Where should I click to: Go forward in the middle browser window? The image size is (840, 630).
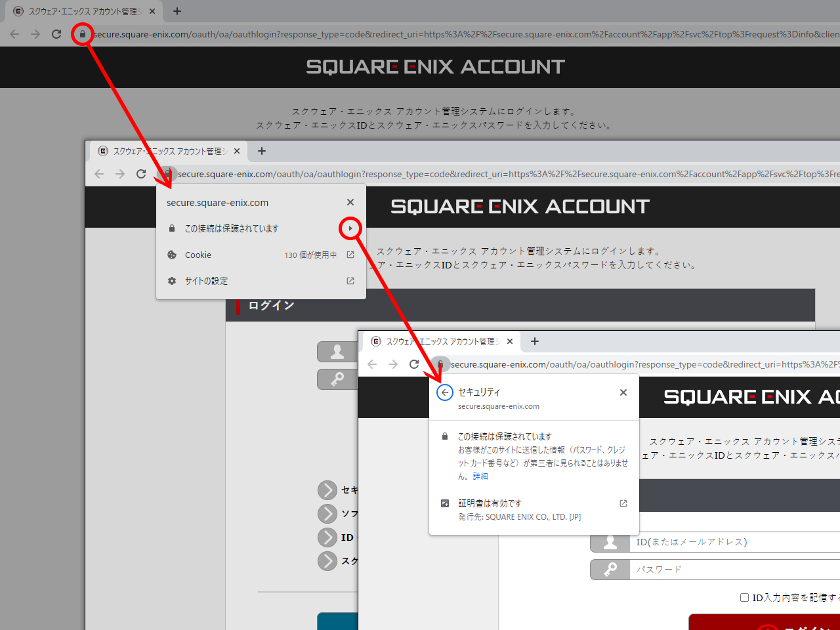pos(120,174)
